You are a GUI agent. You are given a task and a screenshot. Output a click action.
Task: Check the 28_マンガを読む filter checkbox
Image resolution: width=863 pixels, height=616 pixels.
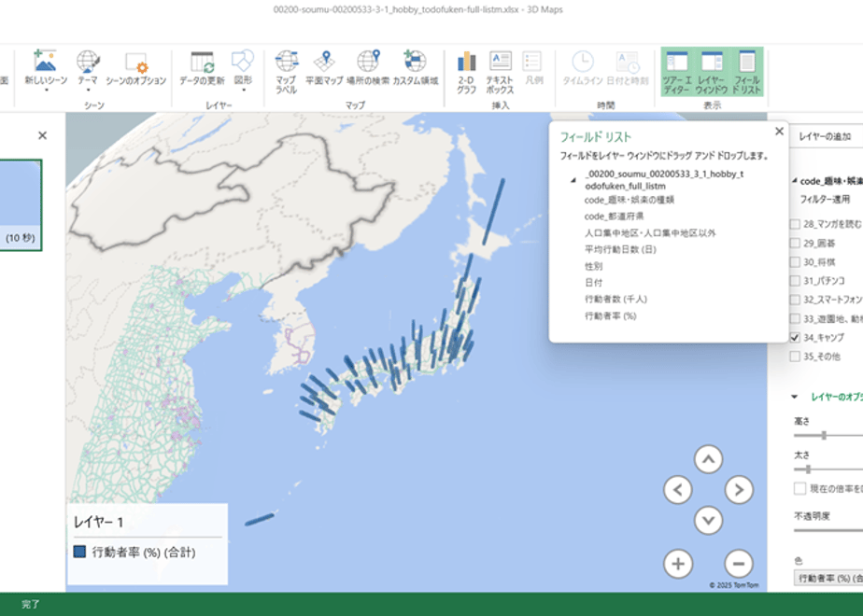(795, 224)
